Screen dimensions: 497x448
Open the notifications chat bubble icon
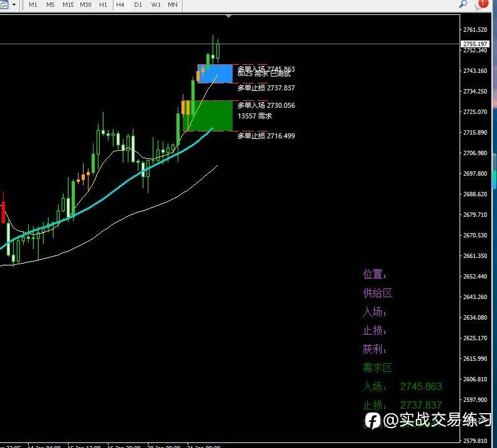(x=481, y=4)
